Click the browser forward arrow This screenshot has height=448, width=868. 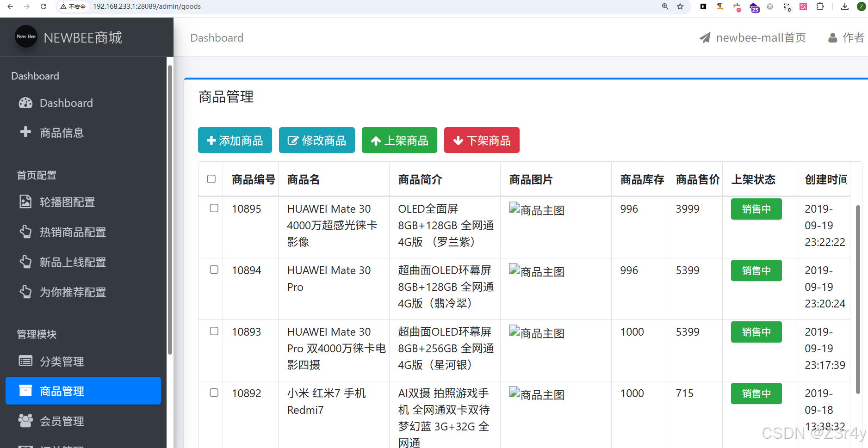(x=27, y=6)
